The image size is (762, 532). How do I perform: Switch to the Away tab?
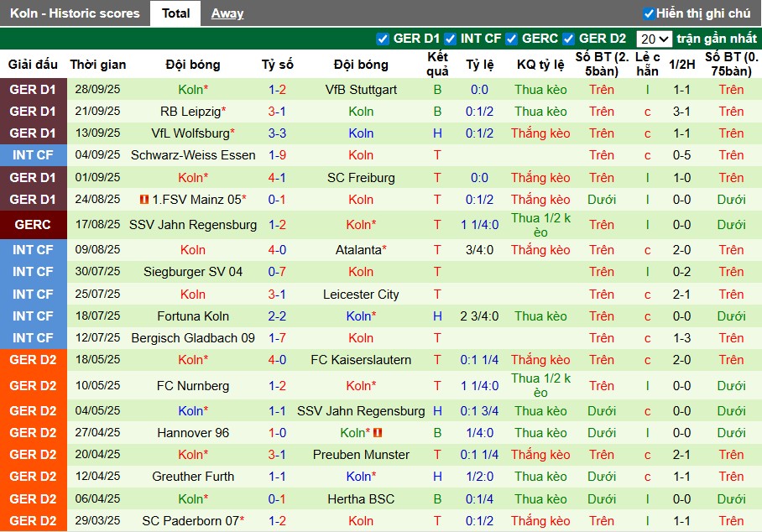pyautogui.click(x=227, y=13)
